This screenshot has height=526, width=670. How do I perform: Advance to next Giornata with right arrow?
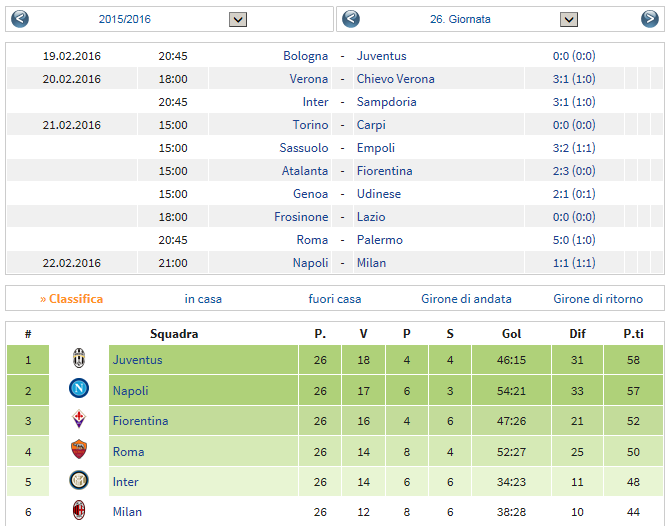[649, 19]
